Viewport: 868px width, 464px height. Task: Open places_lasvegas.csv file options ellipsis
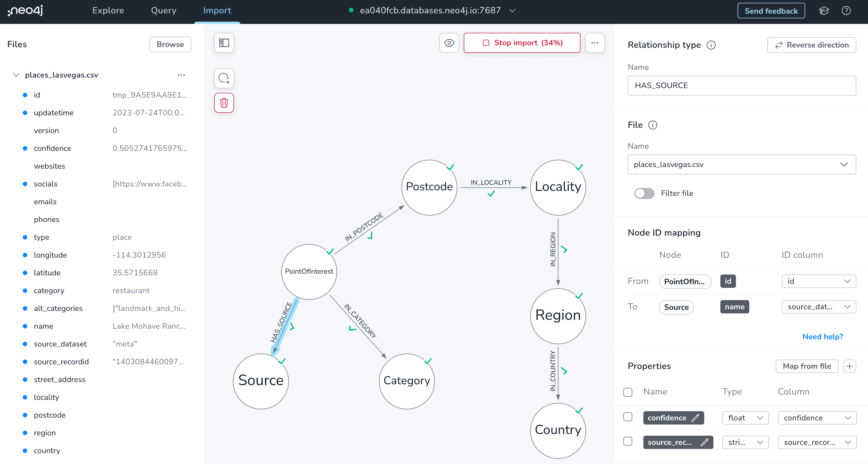181,75
